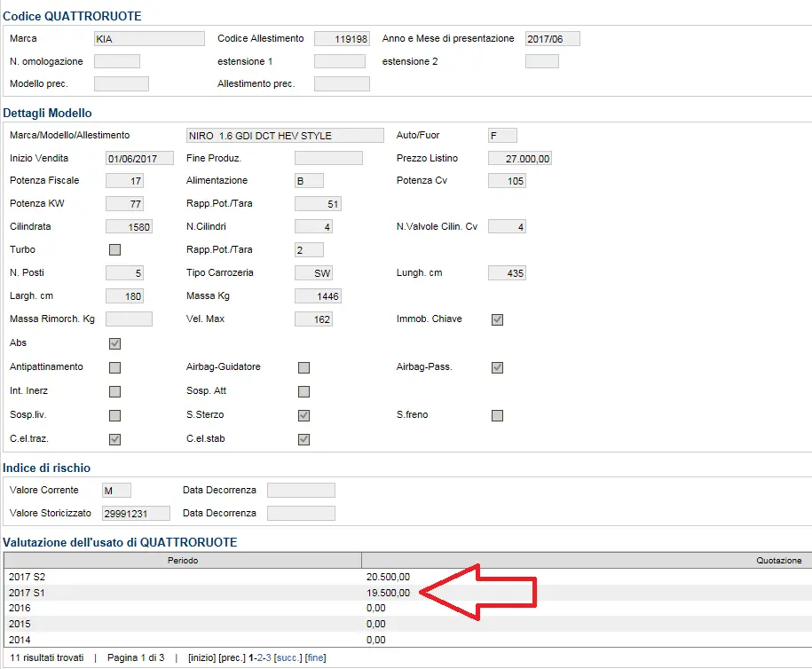Click the Vel. Max field 162
This screenshot has width=812, height=669.
pyautogui.click(x=313, y=319)
